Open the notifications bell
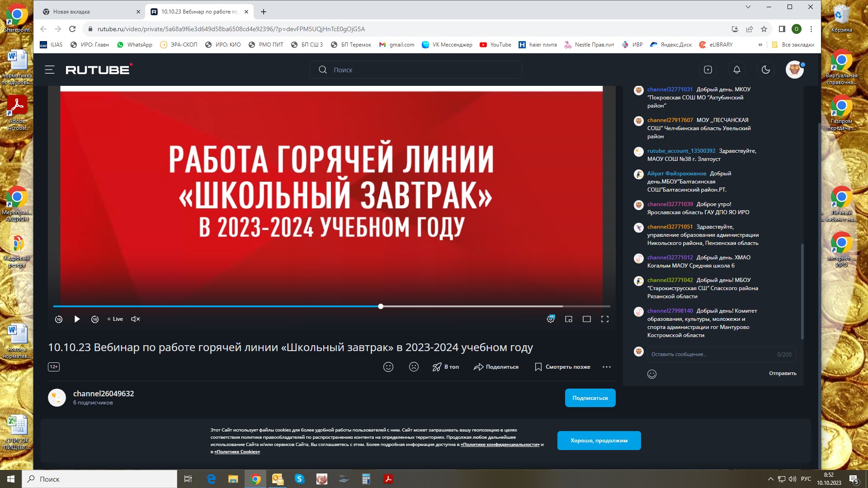 pyautogui.click(x=736, y=70)
